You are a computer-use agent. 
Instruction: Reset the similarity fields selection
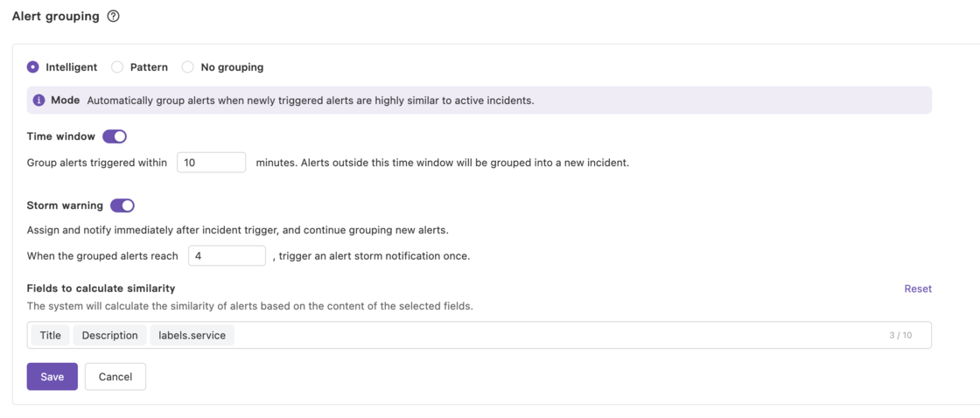pyautogui.click(x=918, y=289)
